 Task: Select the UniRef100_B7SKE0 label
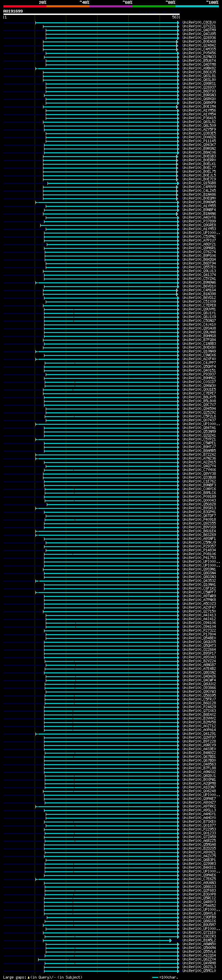[x=199, y=822]
